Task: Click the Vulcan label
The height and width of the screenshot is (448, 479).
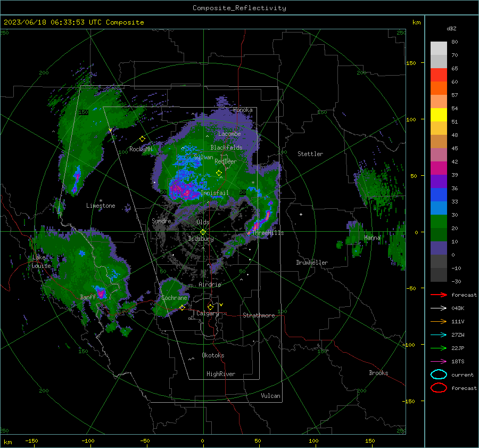Action: 270,396
